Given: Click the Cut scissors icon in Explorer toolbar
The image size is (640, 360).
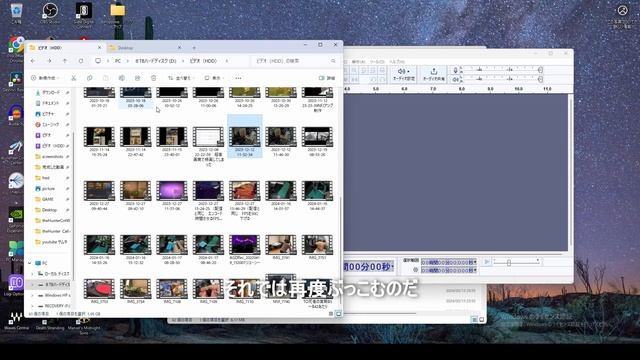Looking at the screenshot, I should [x=73, y=78].
